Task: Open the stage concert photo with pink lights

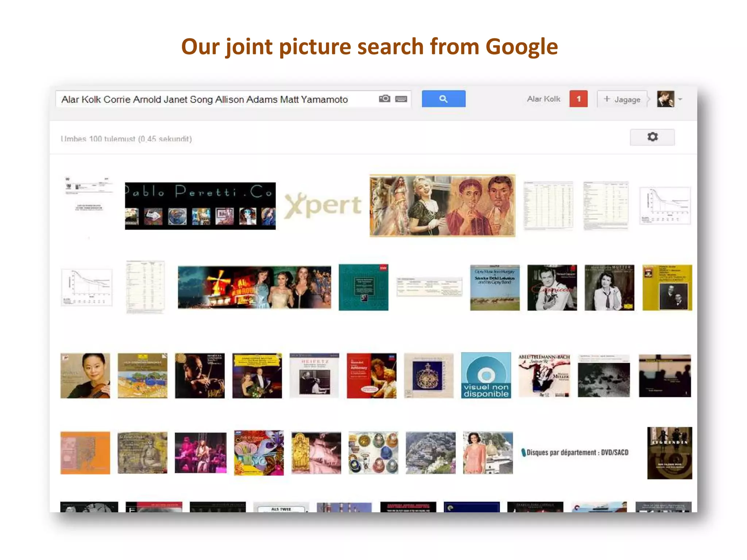Action: (x=200, y=453)
